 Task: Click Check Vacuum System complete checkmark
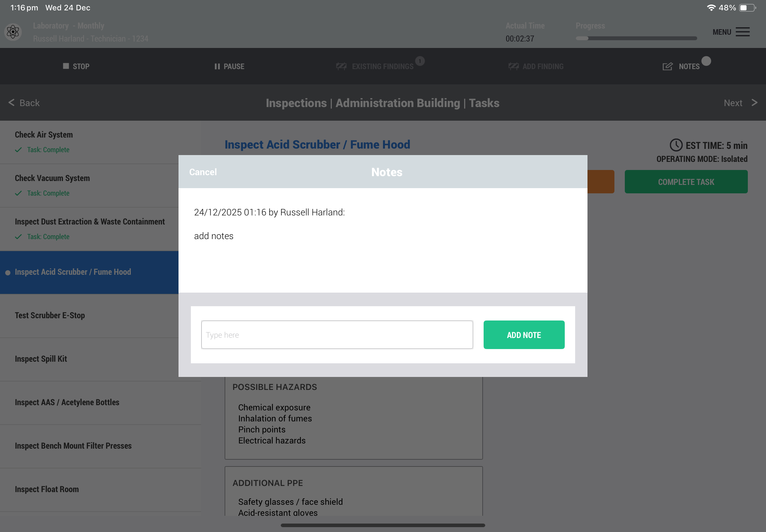[x=19, y=193]
